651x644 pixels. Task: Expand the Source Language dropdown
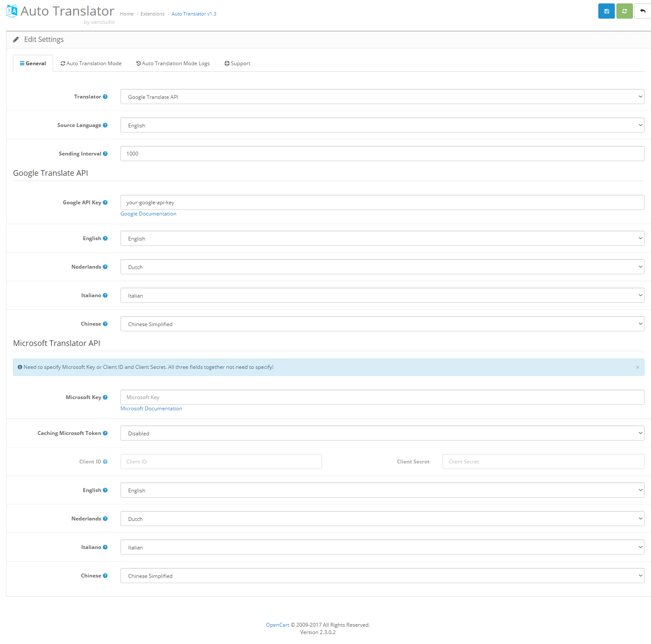382,125
